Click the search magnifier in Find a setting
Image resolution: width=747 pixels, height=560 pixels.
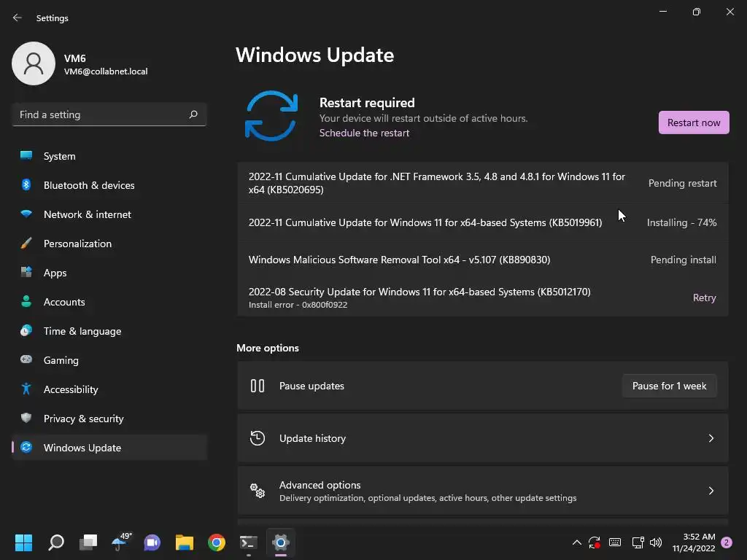[193, 114]
